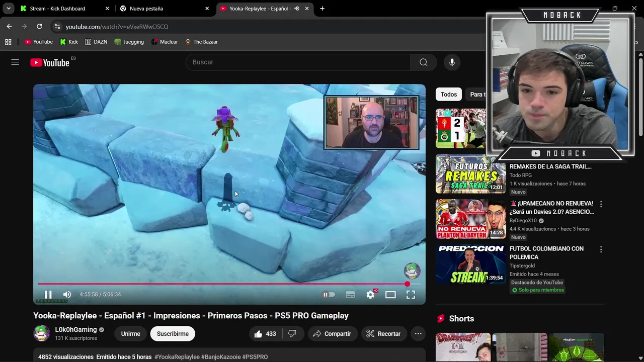The height and width of the screenshot is (362, 644).
Task: Dislike the video
Action: (x=292, y=334)
